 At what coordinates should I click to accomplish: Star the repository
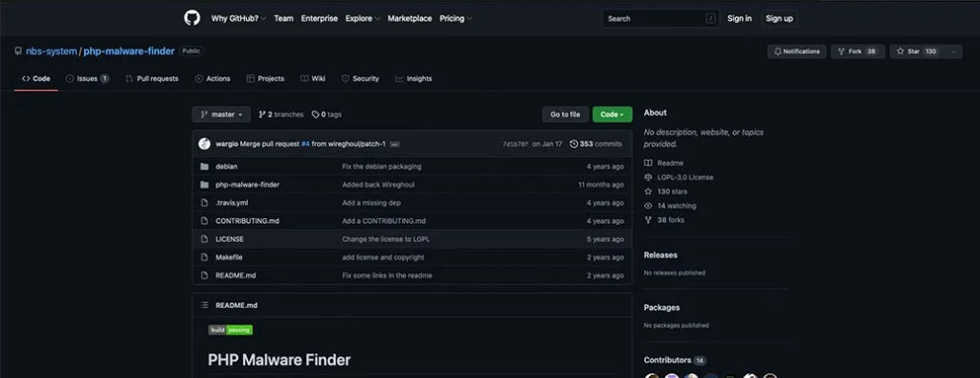click(918, 52)
